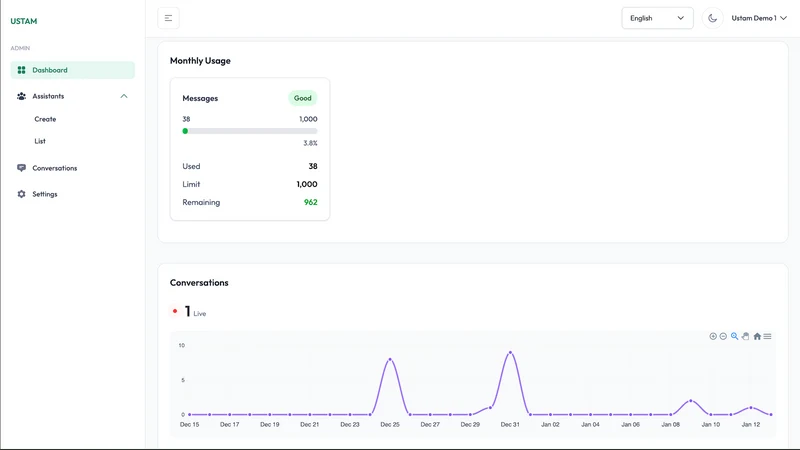800x450 pixels.
Task: Click the 3.8% usage percentage
Action: 310,143
